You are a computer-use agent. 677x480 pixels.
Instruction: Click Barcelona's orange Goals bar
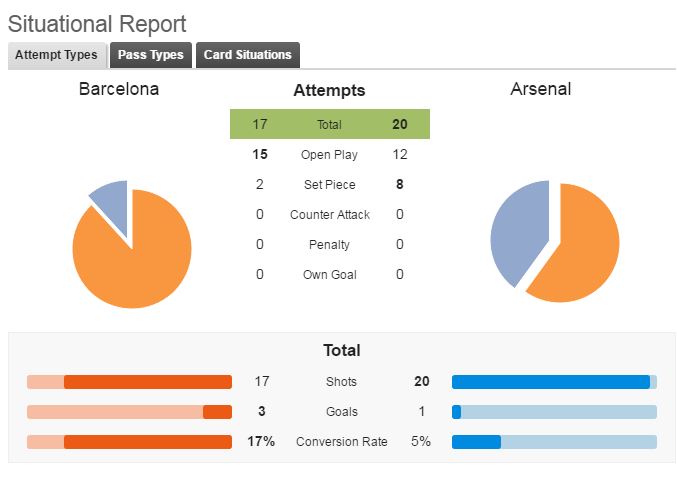pos(218,412)
